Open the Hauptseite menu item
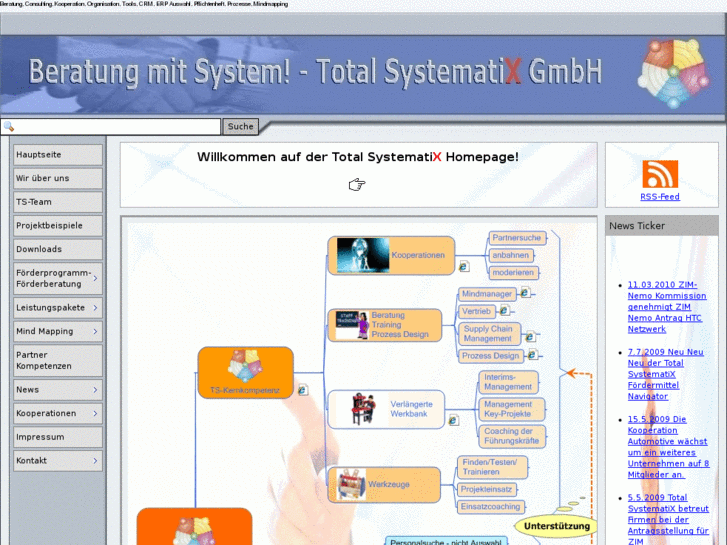 point(58,154)
